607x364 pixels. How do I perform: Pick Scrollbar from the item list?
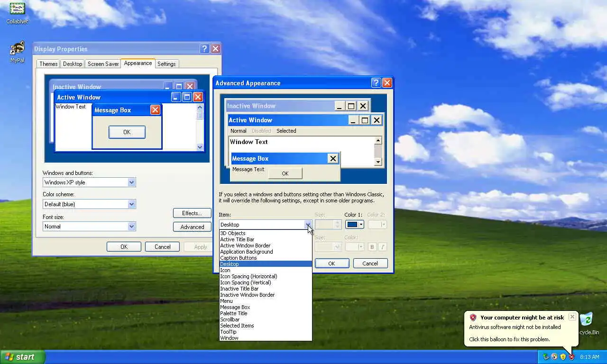[266, 319]
